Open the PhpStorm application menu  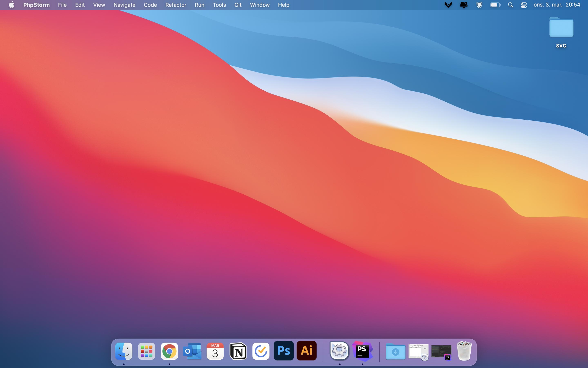[37, 5]
